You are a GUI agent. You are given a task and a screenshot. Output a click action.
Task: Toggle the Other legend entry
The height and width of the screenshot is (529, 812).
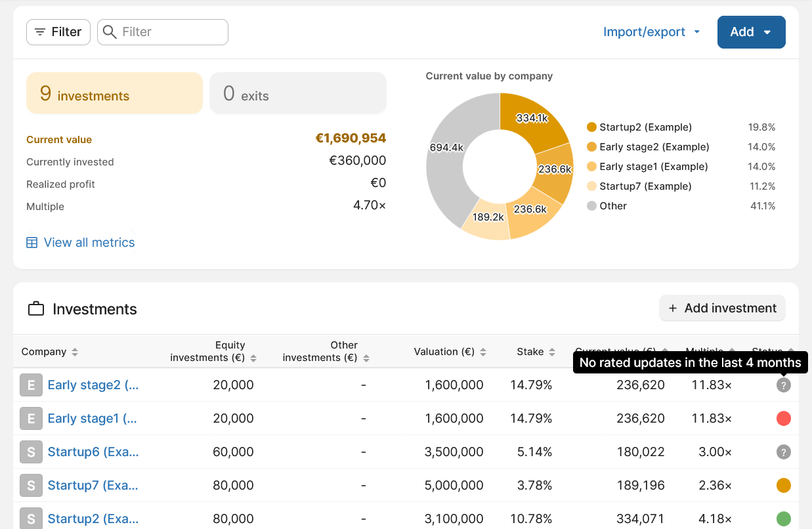pos(612,206)
